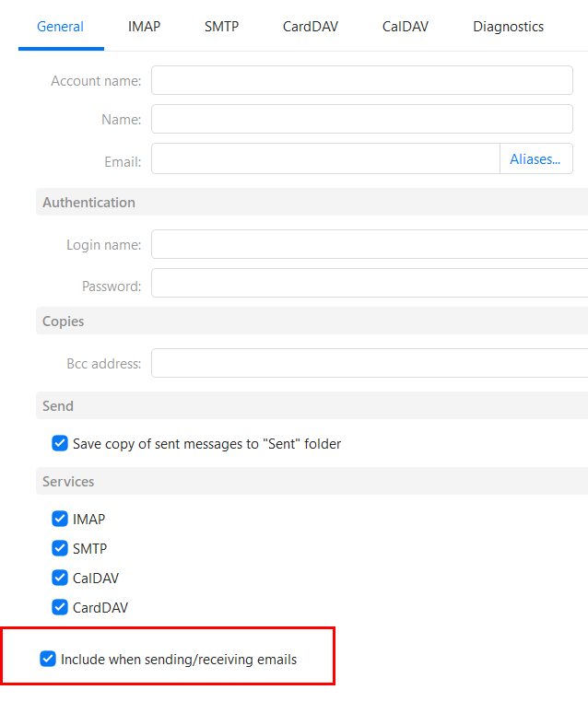The image size is (588, 725).
Task: Click the Login name field
Action: [370, 244]
